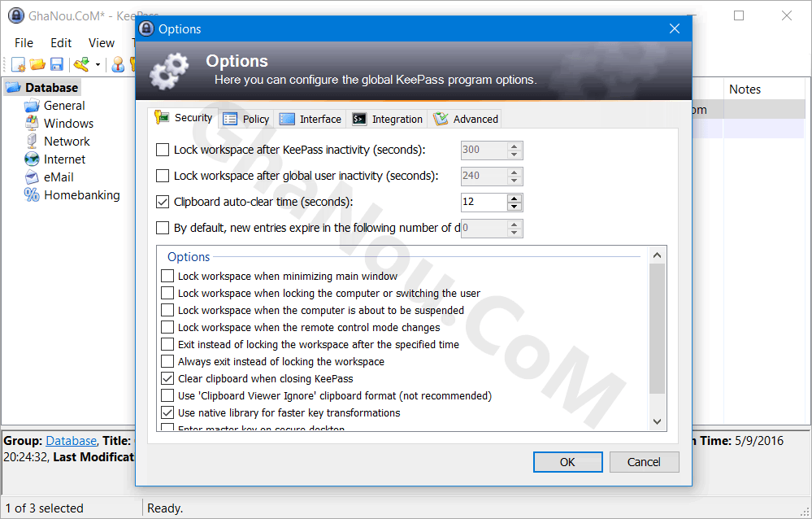
Task: Check lock when locking computer or switching user
Action: [x=167, y=293]
